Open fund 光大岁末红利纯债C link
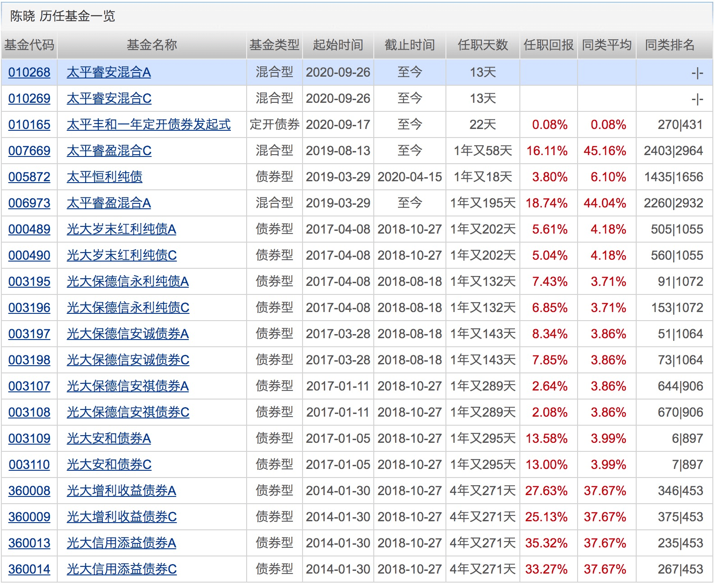 point(122,255)
